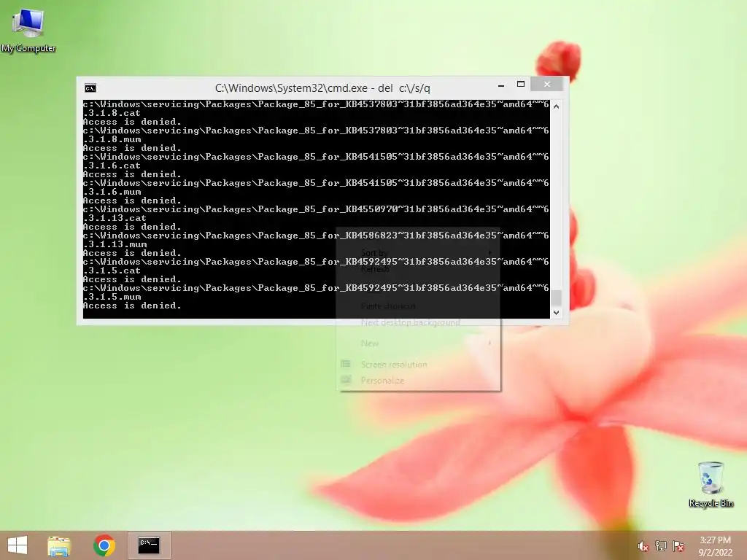Minimize the cmd.exe window
This screenshot has height=560, width=747.
[501, 85]
